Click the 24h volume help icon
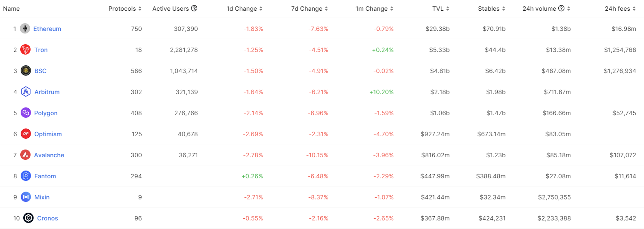This screenshot has height=229, width=644. (x=561, y=9)
